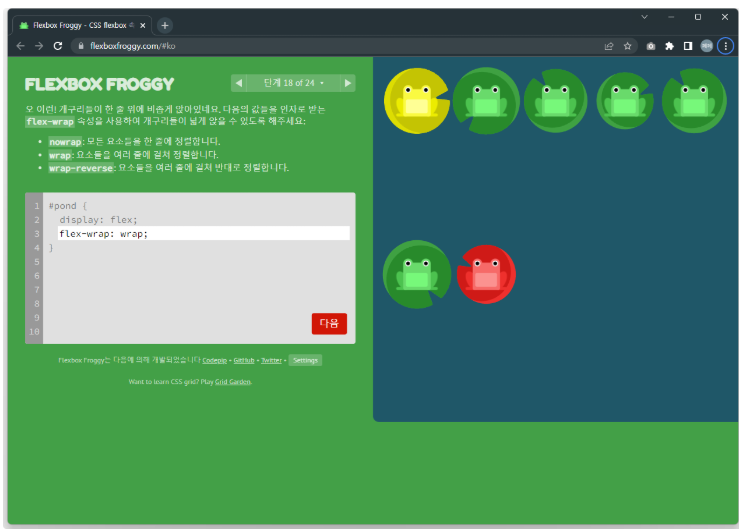Click the green frog in second row
Viewport: 739px width, 530px height.
(x=417, y=274)
